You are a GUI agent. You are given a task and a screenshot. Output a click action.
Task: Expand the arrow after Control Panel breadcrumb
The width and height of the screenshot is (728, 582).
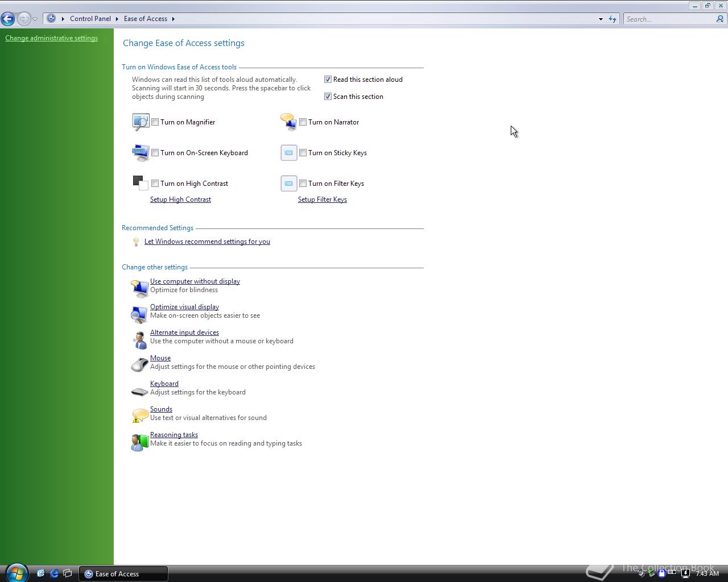coord(117,19)
